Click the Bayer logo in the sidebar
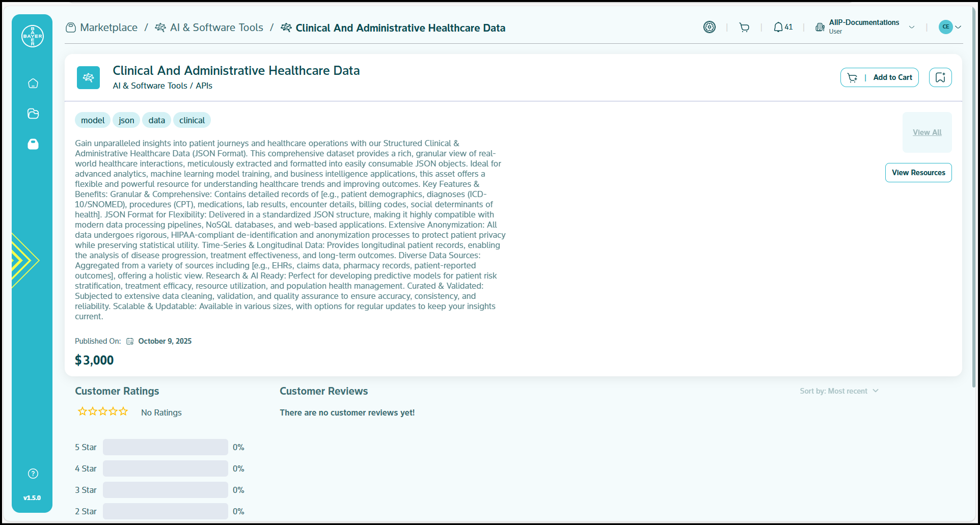This screenshot has height=525, width=980. coord(33,36)
